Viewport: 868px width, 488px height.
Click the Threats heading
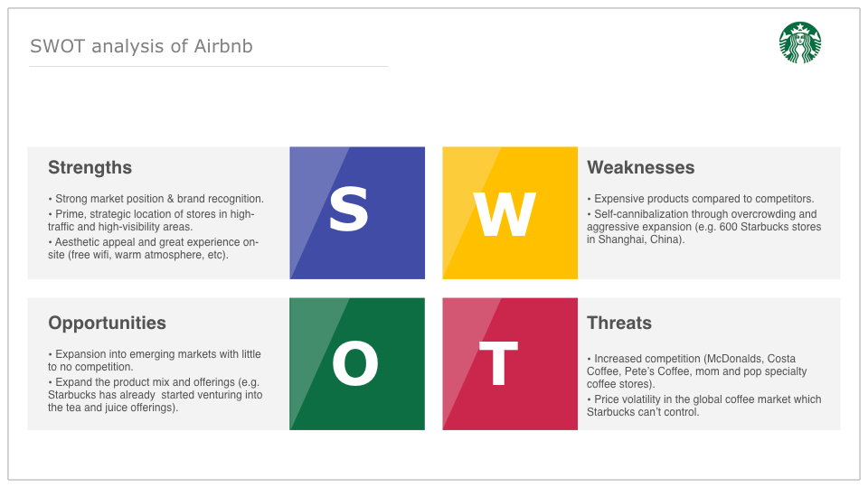tap(618, 324)
